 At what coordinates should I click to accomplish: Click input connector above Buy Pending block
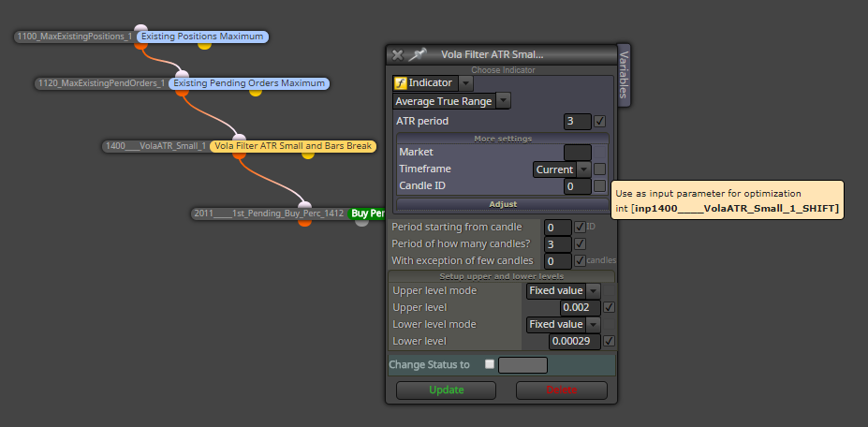(x=304, y=205)
